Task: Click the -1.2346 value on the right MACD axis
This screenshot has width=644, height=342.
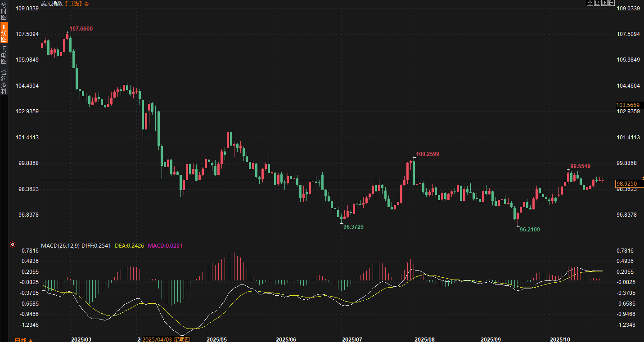Action: pos(625,324)
